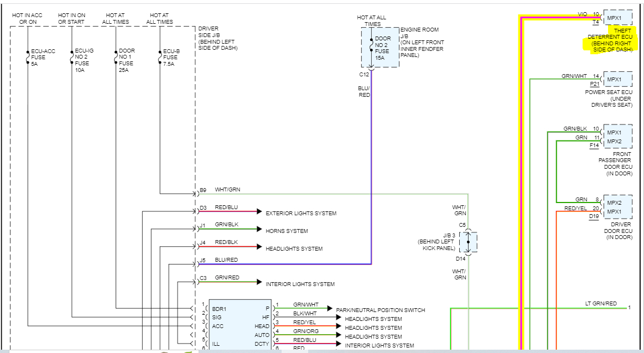Click the Theft Deterrent ECU MPX1 box
The image size is (644, 353).
coord(617,18)
